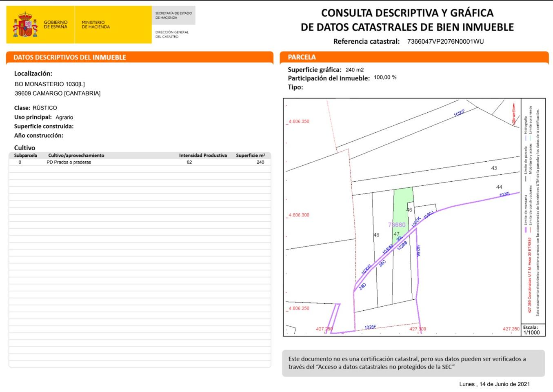
Task: Click the '1028B' label on map
Action: (x=402, y=245)
